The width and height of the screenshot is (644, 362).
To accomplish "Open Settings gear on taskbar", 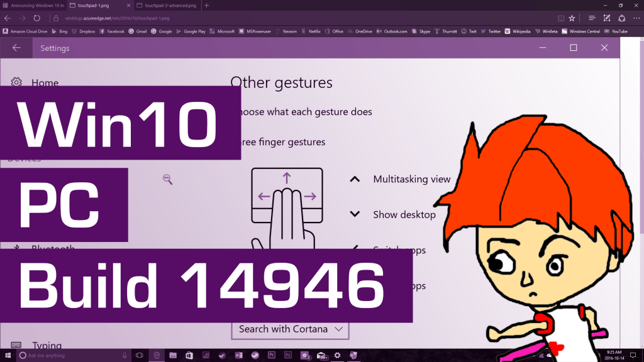I will (x=337, y=356).
